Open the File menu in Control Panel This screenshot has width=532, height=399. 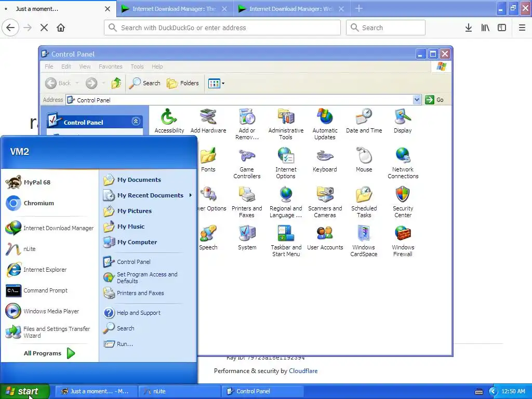coord(49,66)
